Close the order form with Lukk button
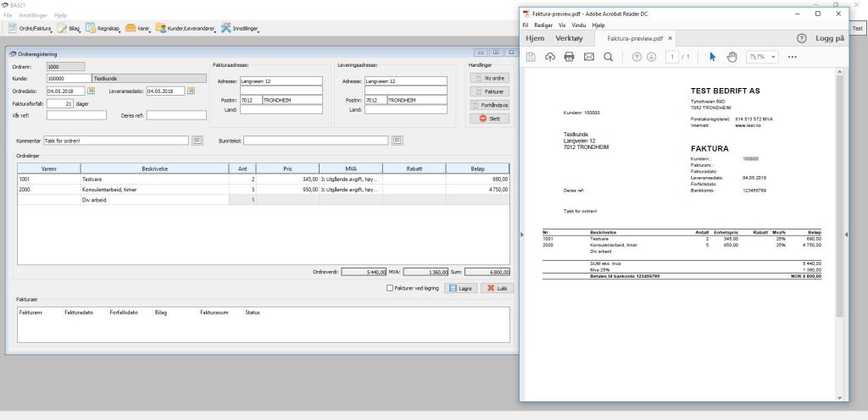Viewport: 868px width, 420px height. pos(497,289)
